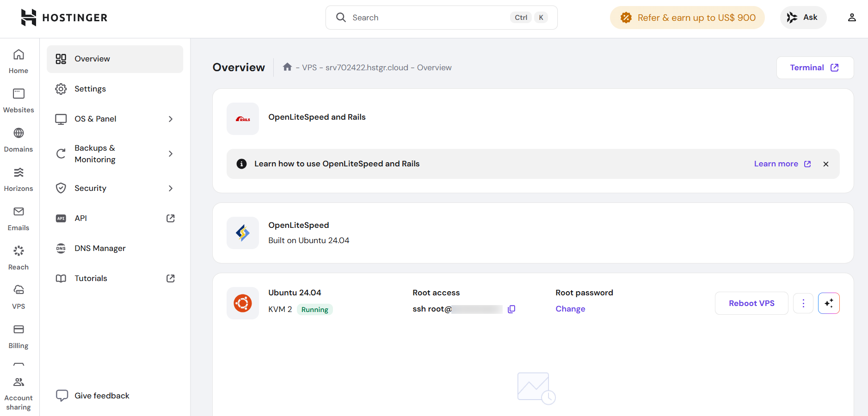Open the user profile icon
The height and width of the screenshot is (416, 868).
pyautogui.click(x=852, y=18)
